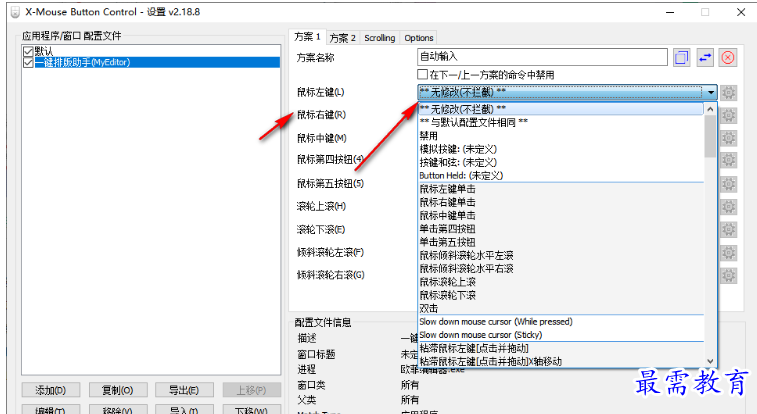Screen dimensions: 757x414
Task: Choose 鼠标右键单击 option
Action: pos(561,202)
